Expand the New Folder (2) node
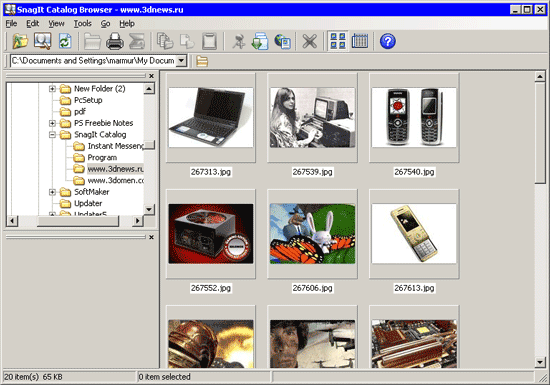The width and height of the screenshot is (550, 385). (x=52, y=89)
